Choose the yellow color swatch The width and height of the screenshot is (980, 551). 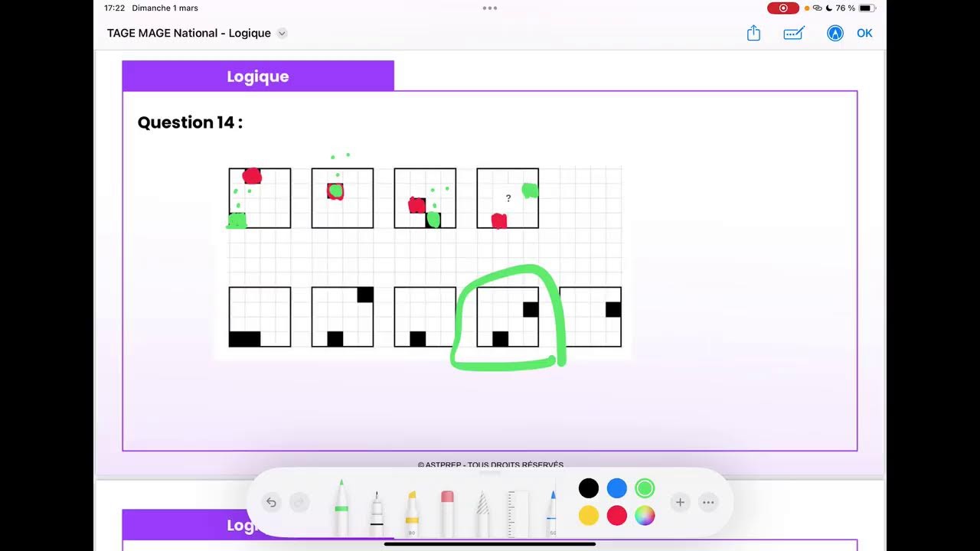589,516
